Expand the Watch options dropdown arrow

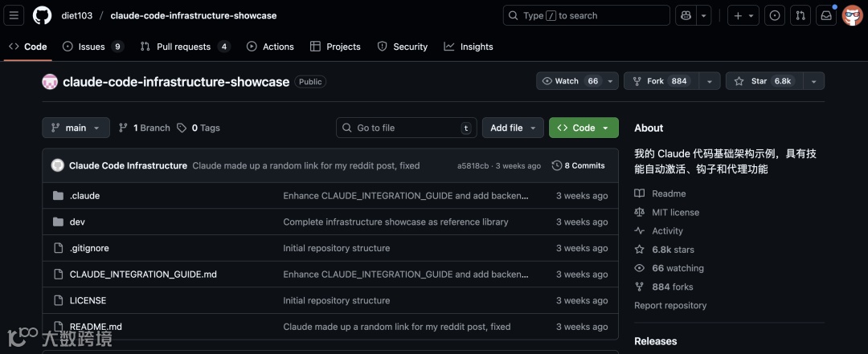point(611,81)
